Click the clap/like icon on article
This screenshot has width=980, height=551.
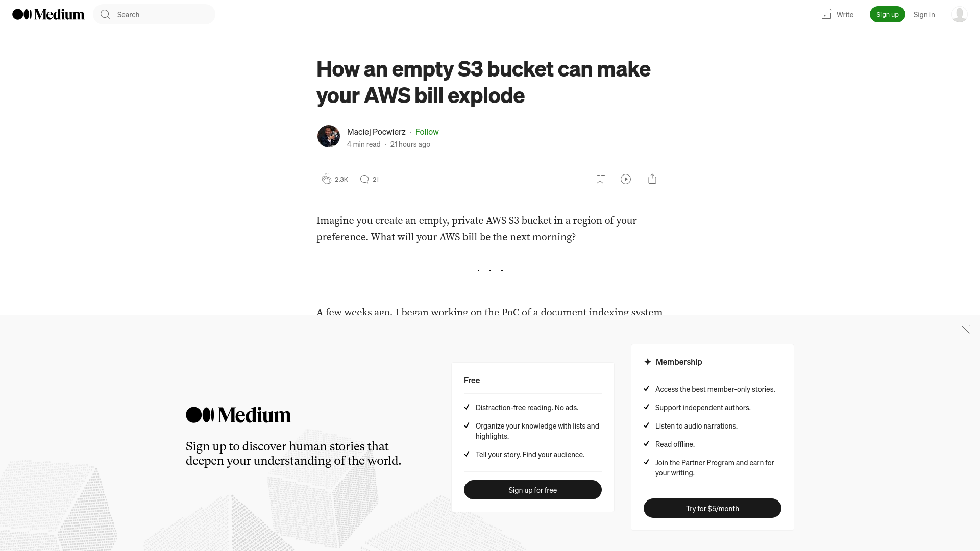(x=326, y=178)
